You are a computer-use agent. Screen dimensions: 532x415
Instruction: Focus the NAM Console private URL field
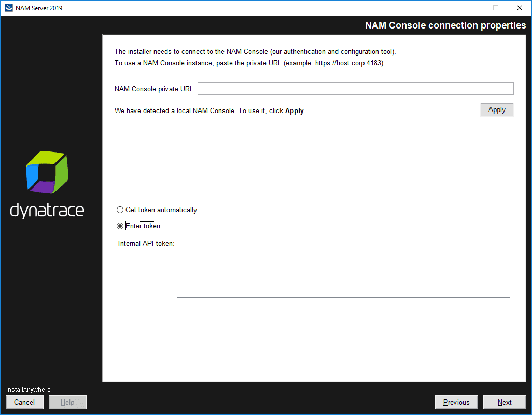tap(355, 89)
